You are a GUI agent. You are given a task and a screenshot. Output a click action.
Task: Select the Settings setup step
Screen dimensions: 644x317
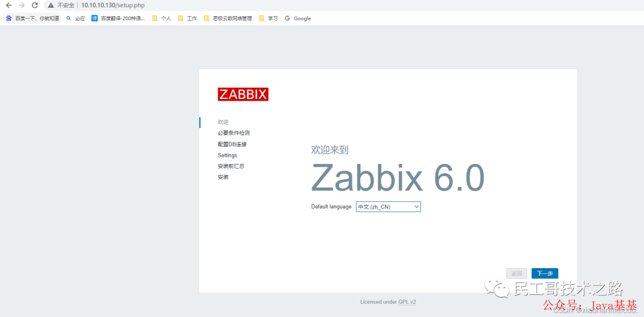[x=227, y=155]
